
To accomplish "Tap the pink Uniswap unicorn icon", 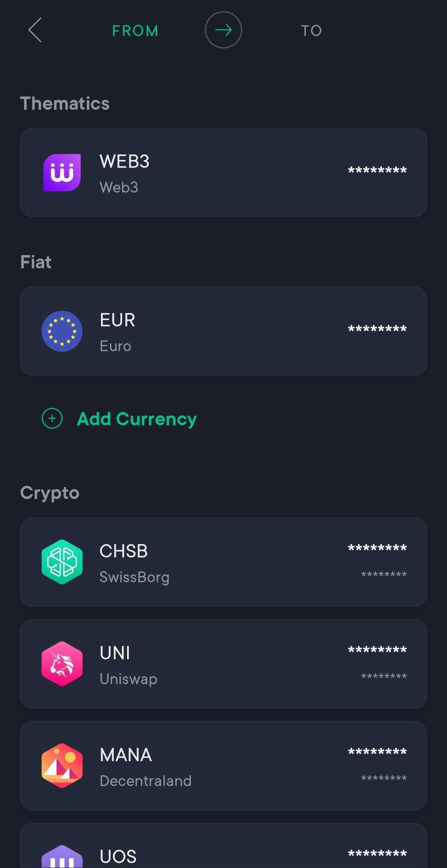I will point(62,664).
